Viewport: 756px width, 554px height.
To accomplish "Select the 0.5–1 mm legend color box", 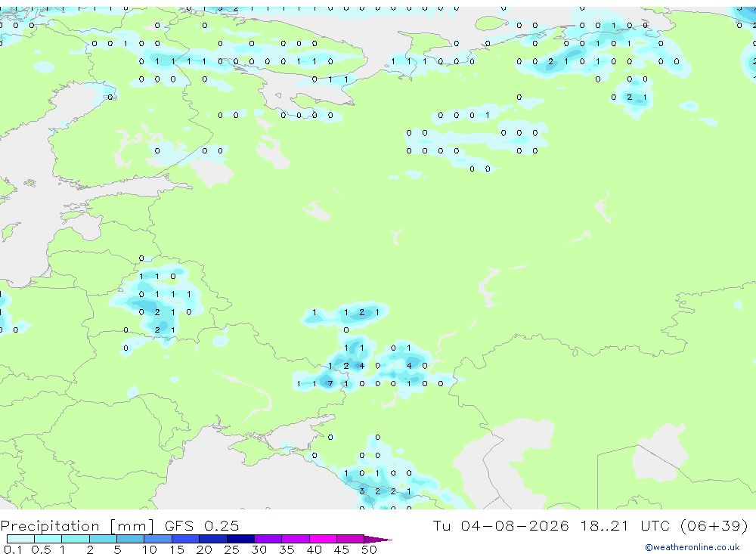I will pos(48,539).
